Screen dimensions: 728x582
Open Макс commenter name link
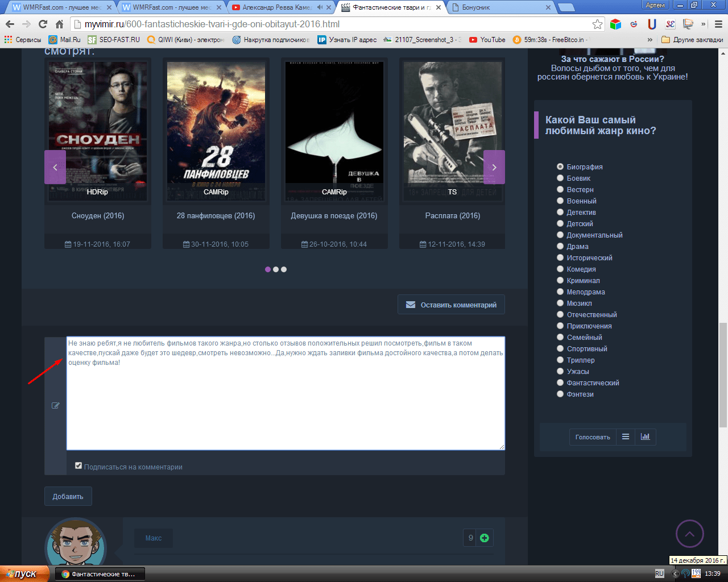[154, 538]
